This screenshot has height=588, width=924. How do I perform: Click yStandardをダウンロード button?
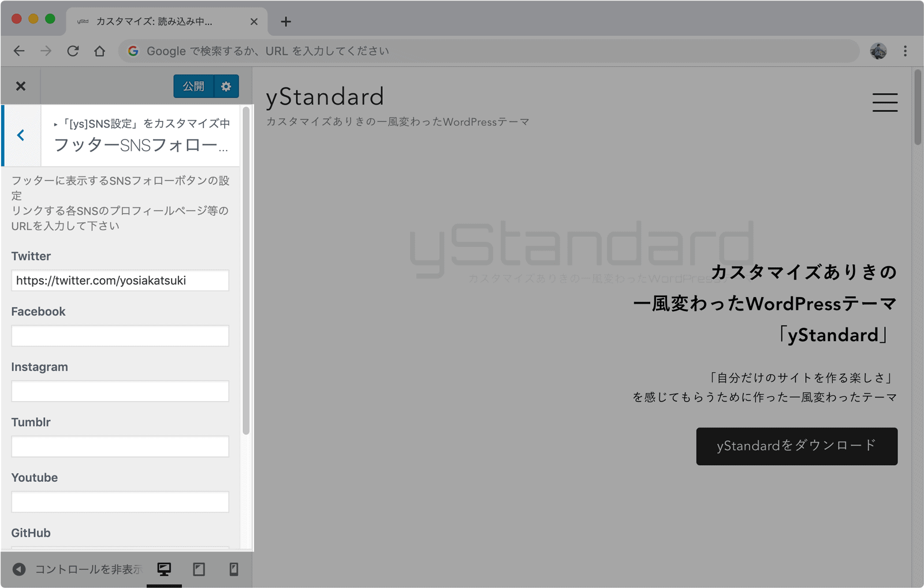(796, 446)
